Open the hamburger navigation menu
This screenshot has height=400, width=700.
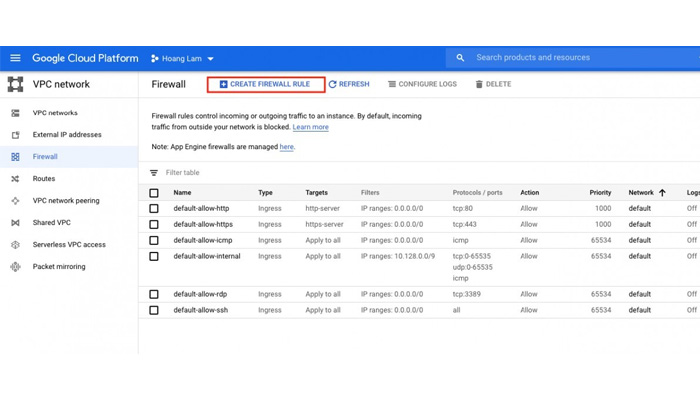click(15, 58)
